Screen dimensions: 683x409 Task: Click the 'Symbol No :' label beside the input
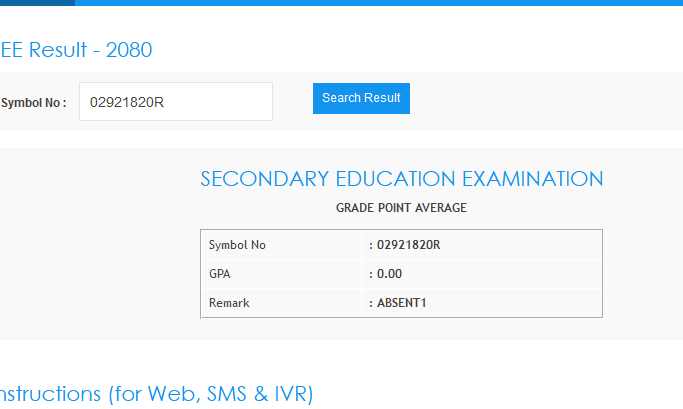tap(34, 102)
